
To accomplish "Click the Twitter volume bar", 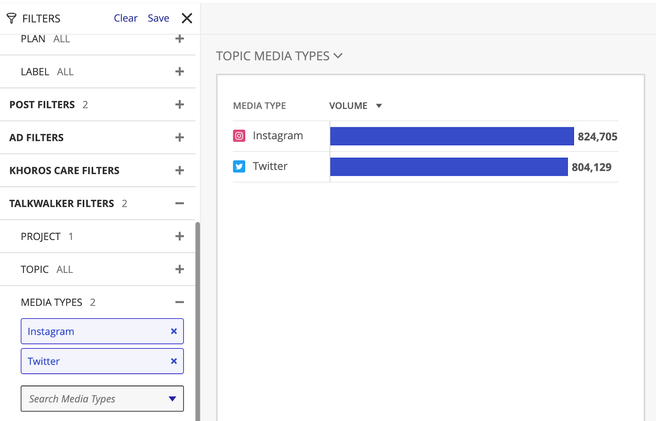I will (x=449, y=167).
